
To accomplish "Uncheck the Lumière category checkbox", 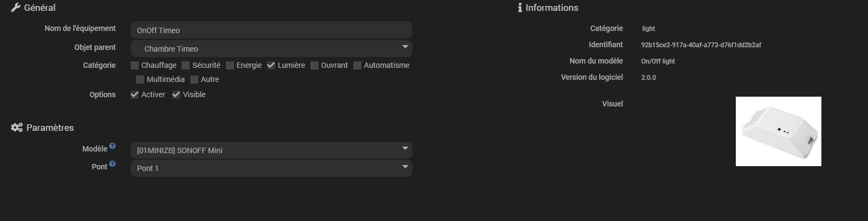I will coord(271,66).
